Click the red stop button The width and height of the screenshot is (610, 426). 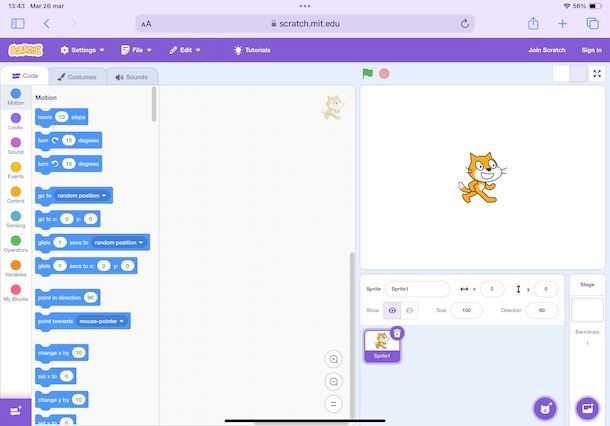pyautogui.click(x=384, y=74)
